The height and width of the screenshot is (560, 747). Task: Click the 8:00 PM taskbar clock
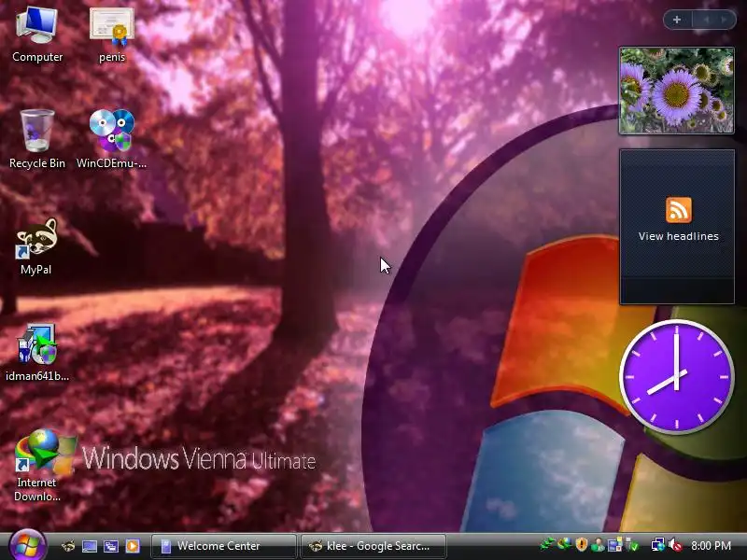tap(711, 546)
